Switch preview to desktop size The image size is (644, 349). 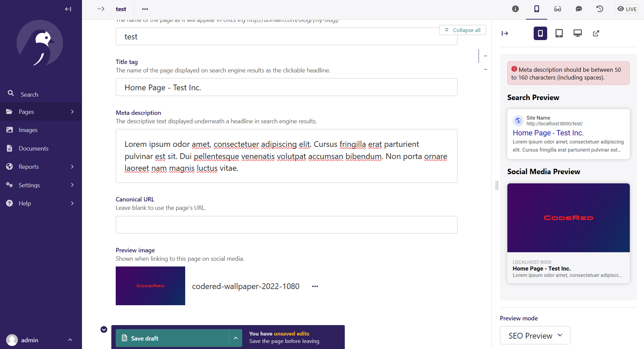click(x=578, y=33)
